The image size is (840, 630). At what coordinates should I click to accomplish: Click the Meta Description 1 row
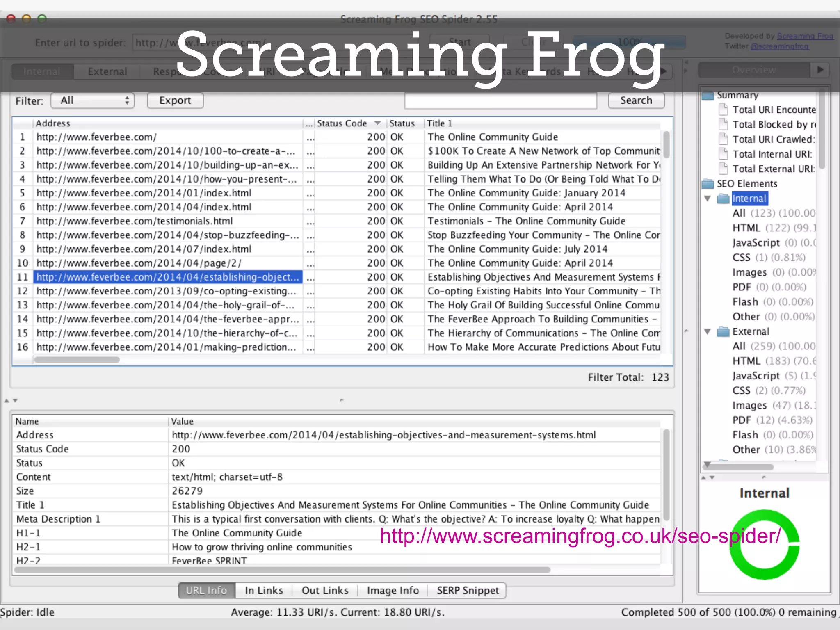(336, 519)
